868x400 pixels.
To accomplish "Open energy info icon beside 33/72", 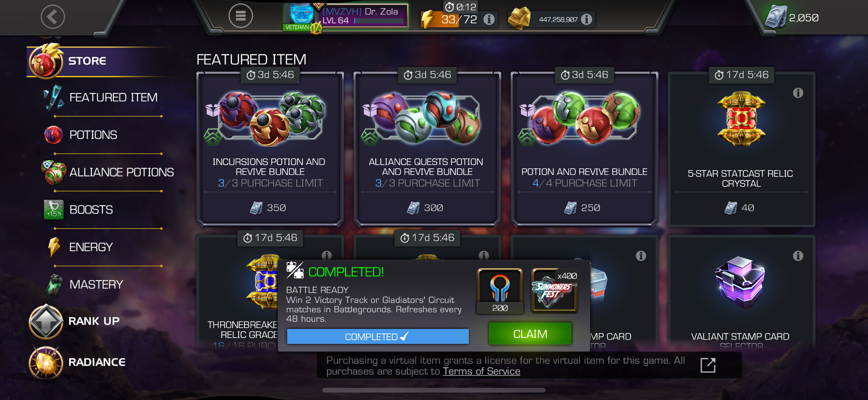I will 489,20.
